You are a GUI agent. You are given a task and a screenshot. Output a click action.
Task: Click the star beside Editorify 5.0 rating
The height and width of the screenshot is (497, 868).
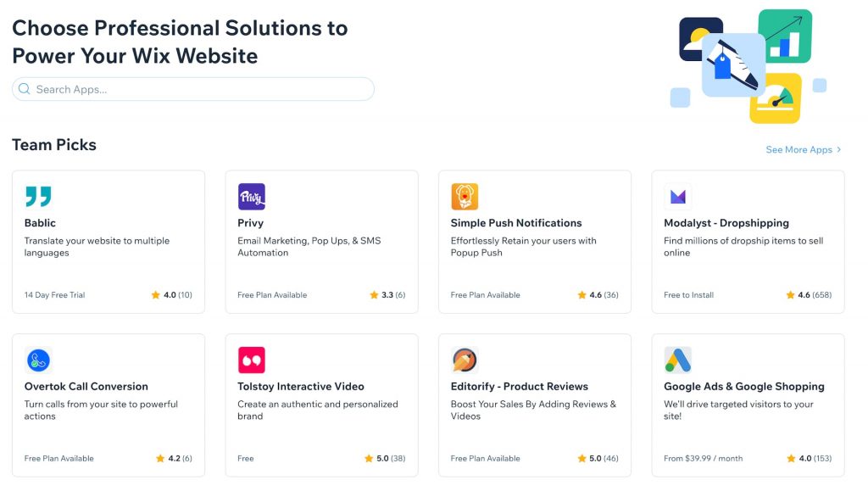coord(581,458)
